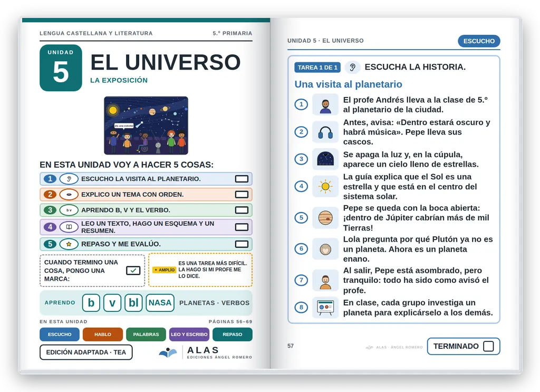Select the HABLO section tab
The image size is (540, 392).
pyautogui.click(x=103, y=334)
